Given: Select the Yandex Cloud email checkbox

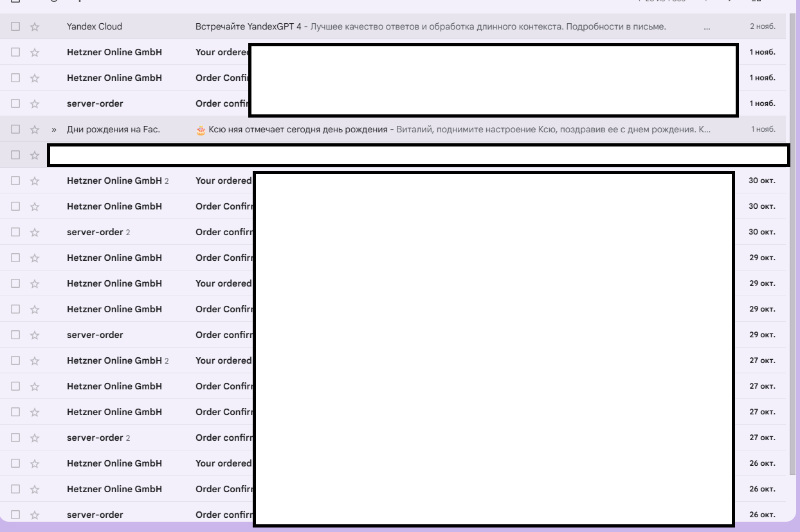Looking at the screenshot, I should (15, 26).
